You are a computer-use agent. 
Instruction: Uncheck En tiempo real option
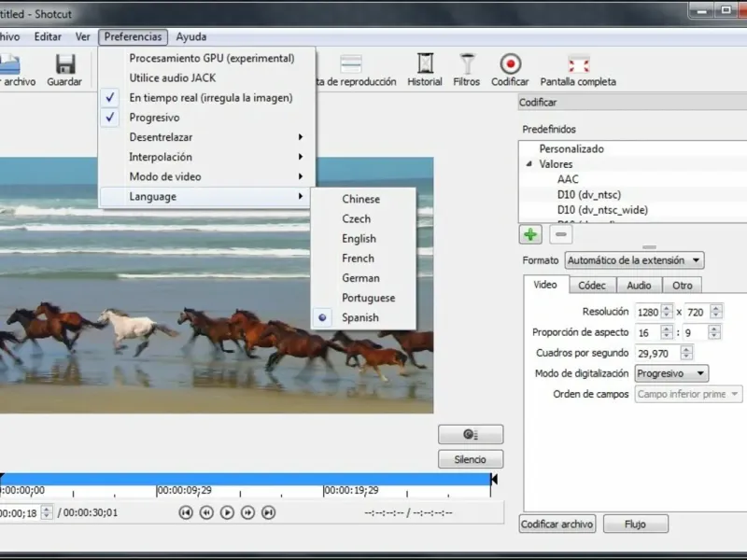coord(210,97)
